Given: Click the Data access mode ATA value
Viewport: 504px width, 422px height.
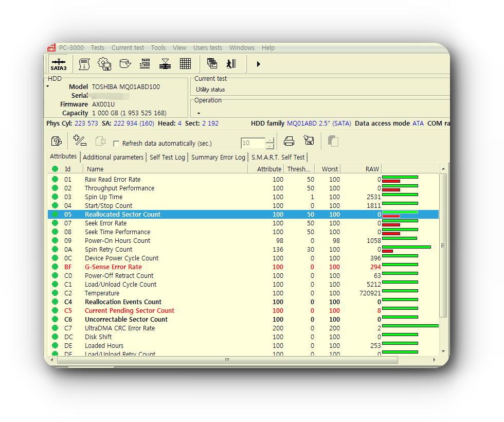Looking at the screenshot, I should point(418,124).
